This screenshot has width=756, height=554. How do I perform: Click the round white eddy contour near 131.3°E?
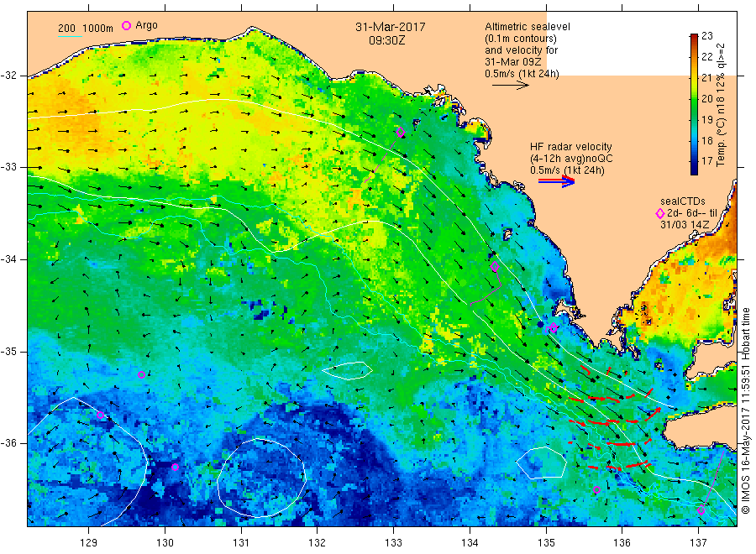tap(261, 478)
